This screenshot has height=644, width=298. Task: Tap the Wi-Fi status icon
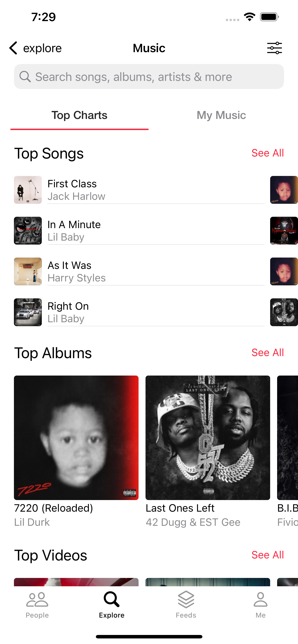pyautogui.click(x=249, y=17)
